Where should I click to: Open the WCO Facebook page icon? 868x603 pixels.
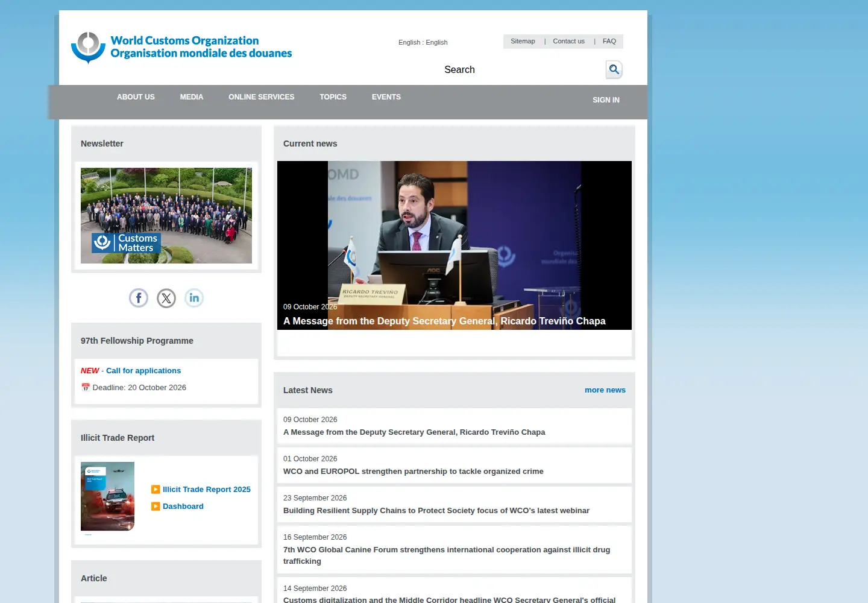point(139,298)
